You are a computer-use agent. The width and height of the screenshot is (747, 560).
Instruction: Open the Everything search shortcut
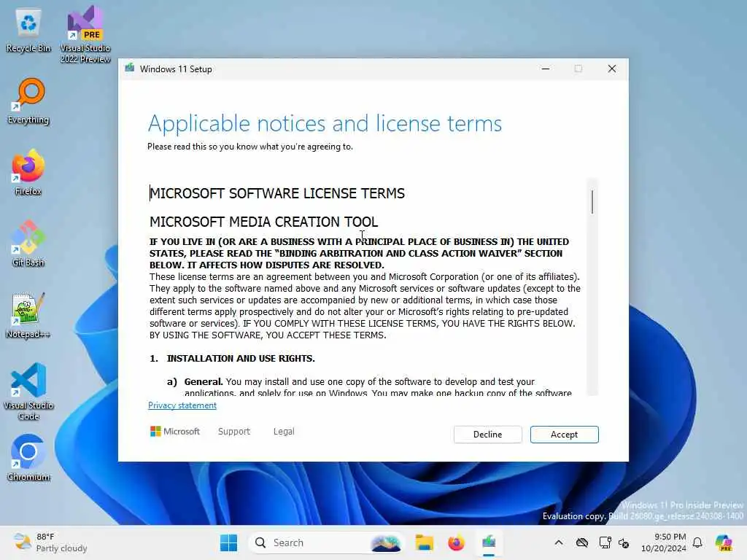pos(28,101)
